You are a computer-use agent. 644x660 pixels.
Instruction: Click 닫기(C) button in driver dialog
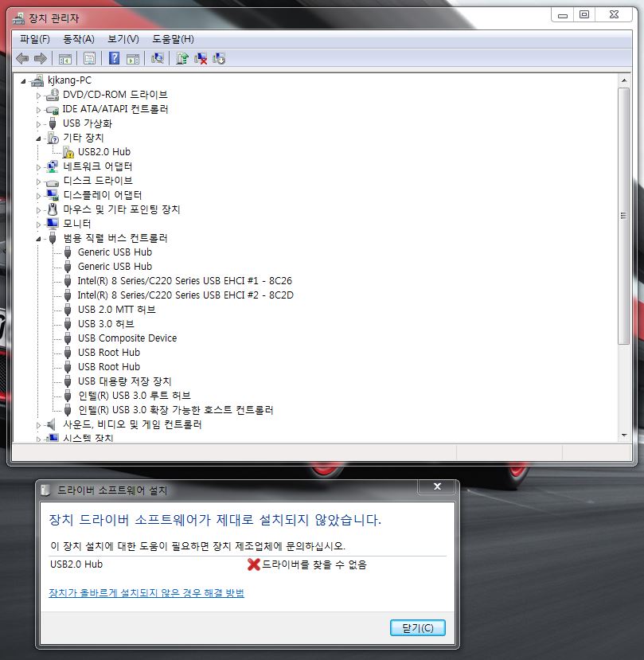[418, 627]
